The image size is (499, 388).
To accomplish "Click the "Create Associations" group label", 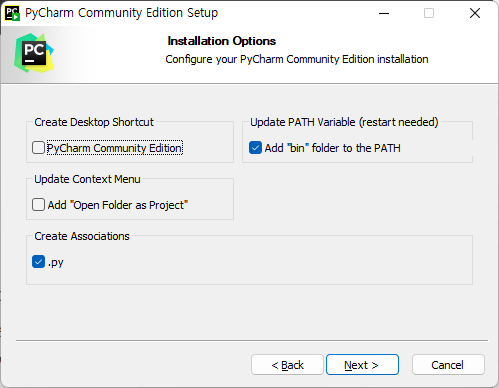I will 82,236.
